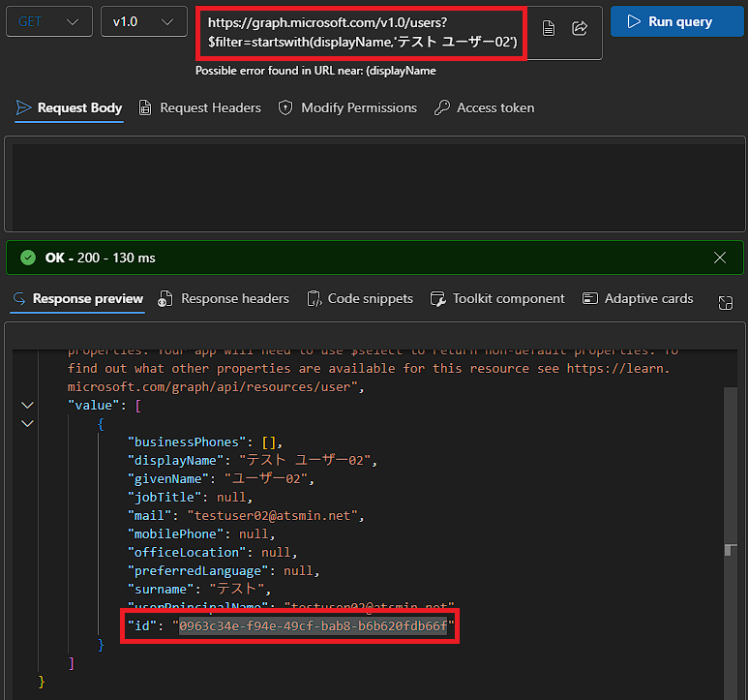This screenshot has height=700, width=748.
Task: Click the document icon beside URL
Action: (549, 29)
